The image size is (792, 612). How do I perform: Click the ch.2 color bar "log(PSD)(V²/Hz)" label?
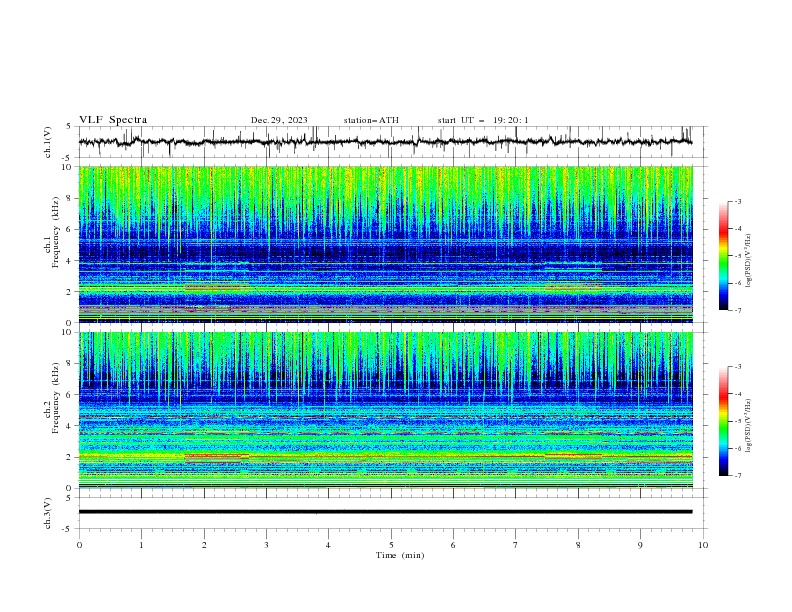coord(748,426)
